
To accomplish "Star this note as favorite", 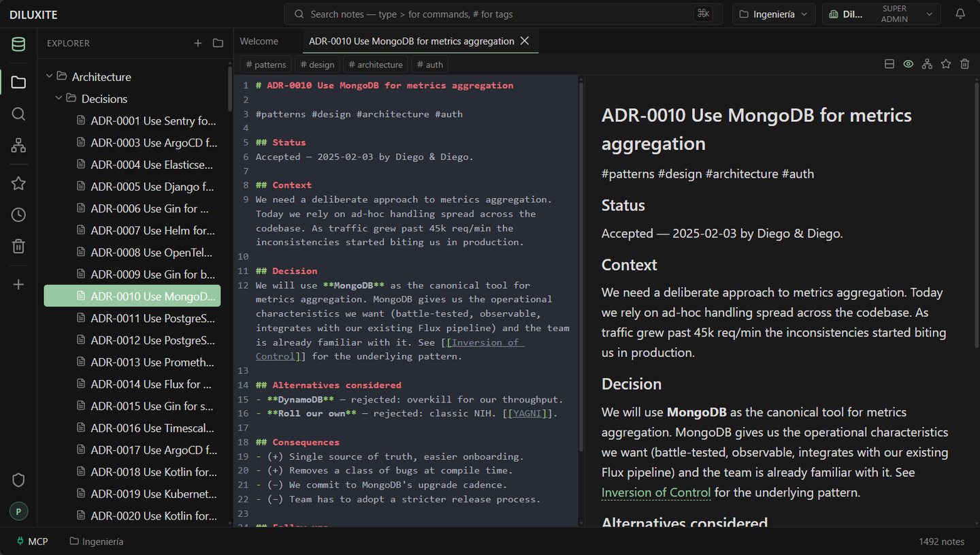I will coord(946,64).
